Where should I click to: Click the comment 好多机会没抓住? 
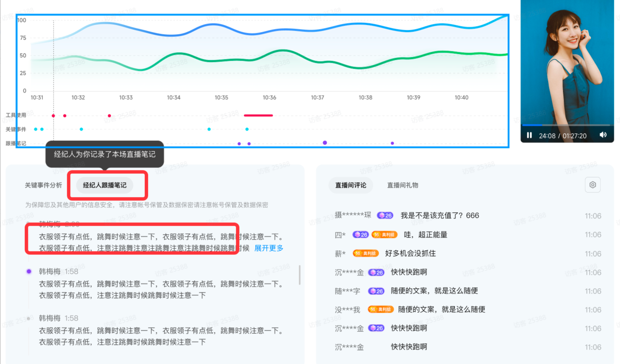410,253
